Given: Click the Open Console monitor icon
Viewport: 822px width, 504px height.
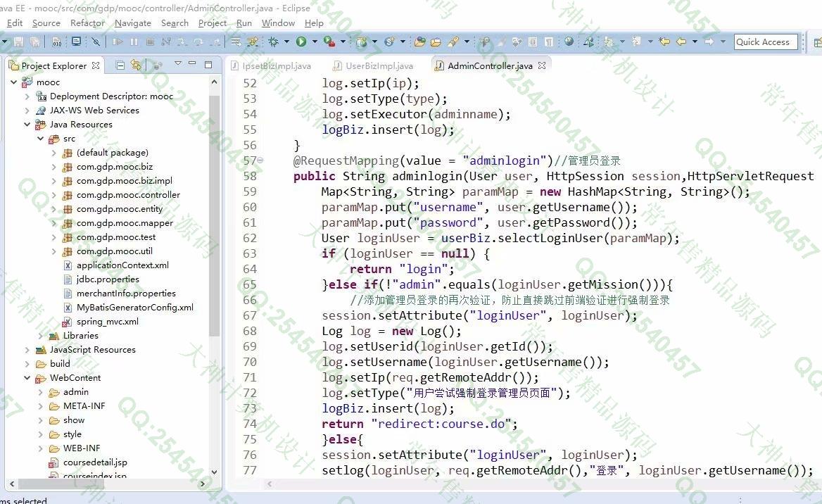Looking at the screenshot, I should [x=76, y=42].
